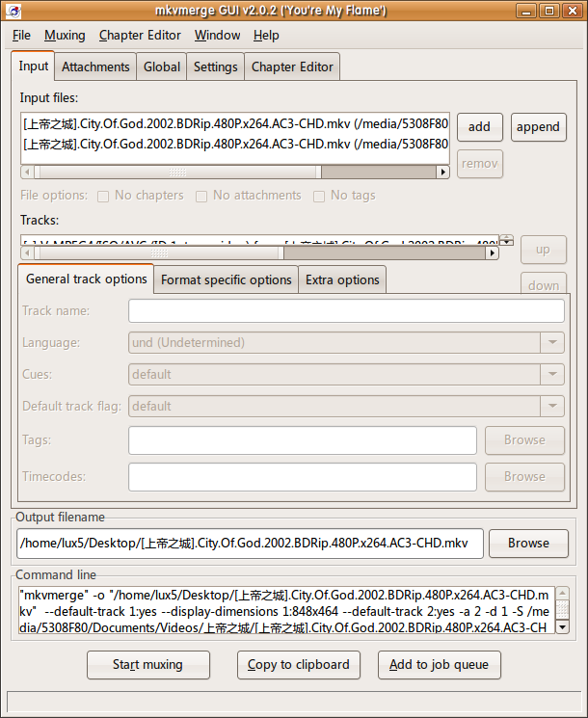
Task: Click the input files horizontal scrollbar thumb
Action: [177, 173]
